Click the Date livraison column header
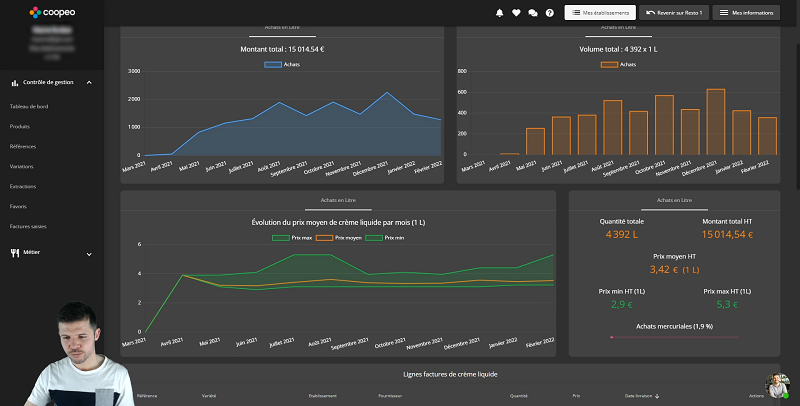 [x=638, y=396]
